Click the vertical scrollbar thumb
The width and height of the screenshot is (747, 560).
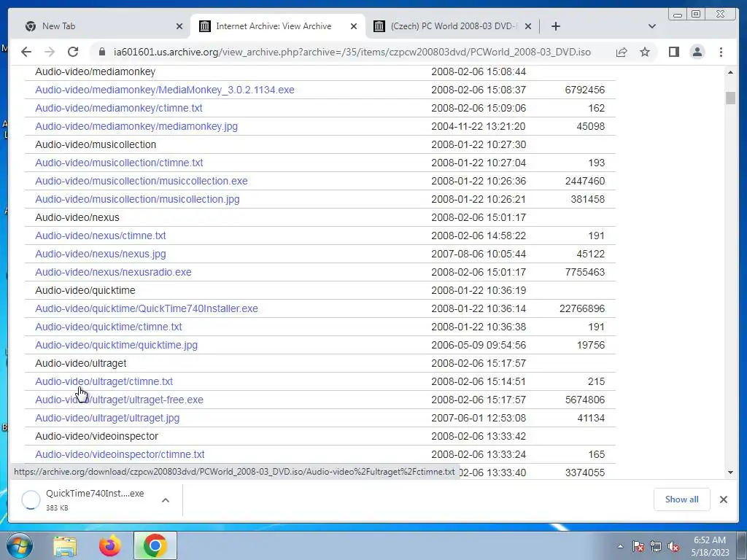click(730, 98)
